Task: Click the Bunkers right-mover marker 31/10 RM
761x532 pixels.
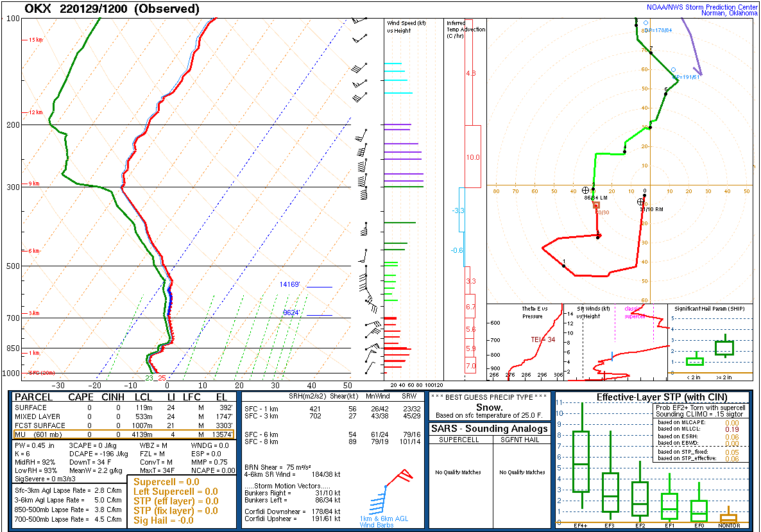Action: 640,202
